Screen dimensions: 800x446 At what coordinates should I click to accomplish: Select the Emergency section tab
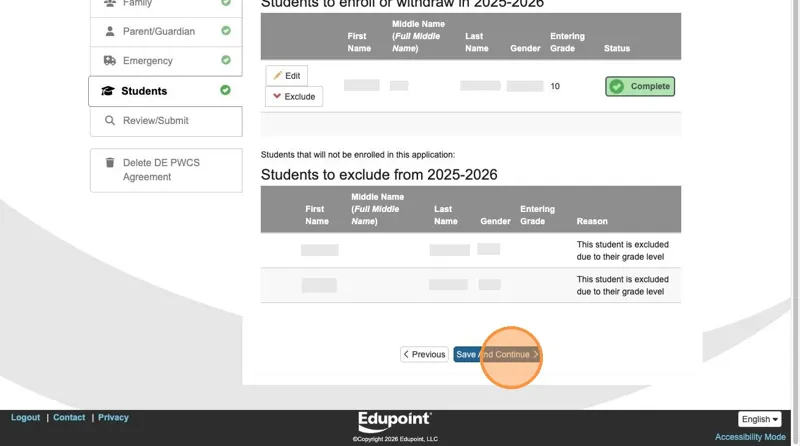pos(166,61)
